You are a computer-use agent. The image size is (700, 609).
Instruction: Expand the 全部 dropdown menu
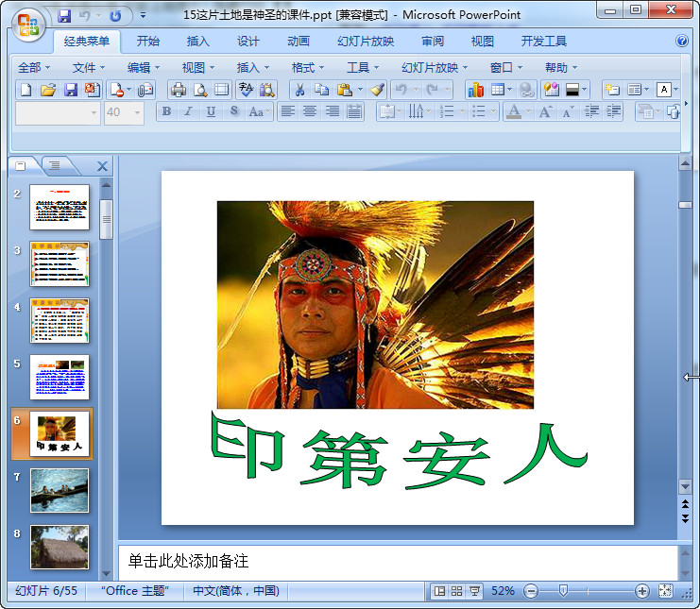point(33,68)
